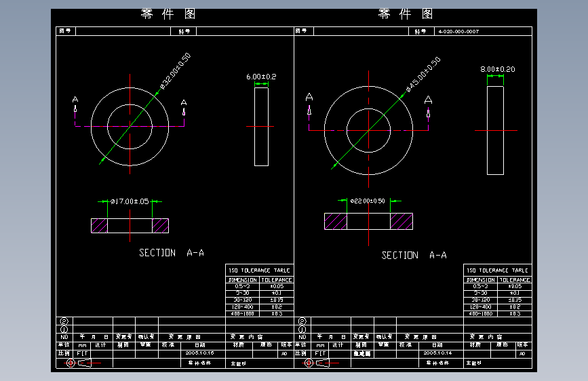
Task: Select the date 2005.10.14 in title block
Action: (x=437, y=353)
